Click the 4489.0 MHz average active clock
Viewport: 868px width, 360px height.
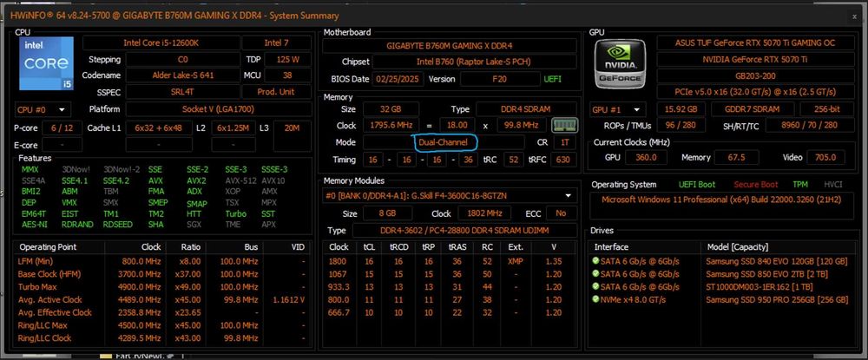tap(141, 300)
